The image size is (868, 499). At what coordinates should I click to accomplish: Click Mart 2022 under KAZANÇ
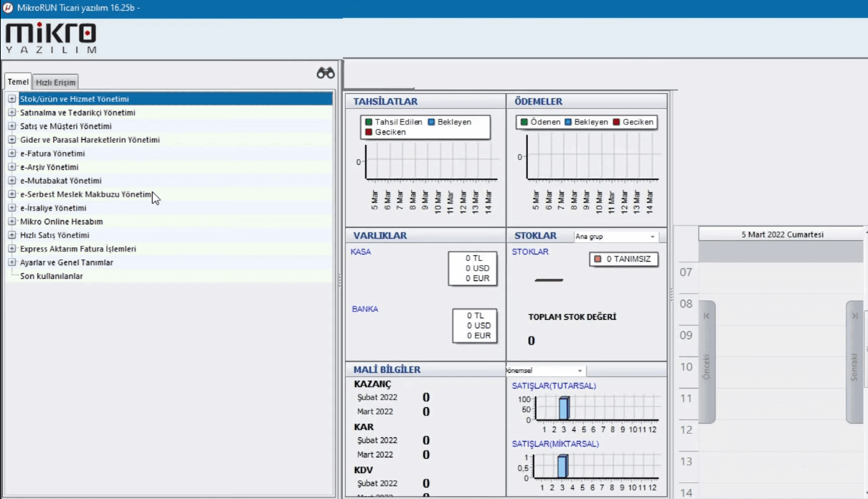point(375,412)
